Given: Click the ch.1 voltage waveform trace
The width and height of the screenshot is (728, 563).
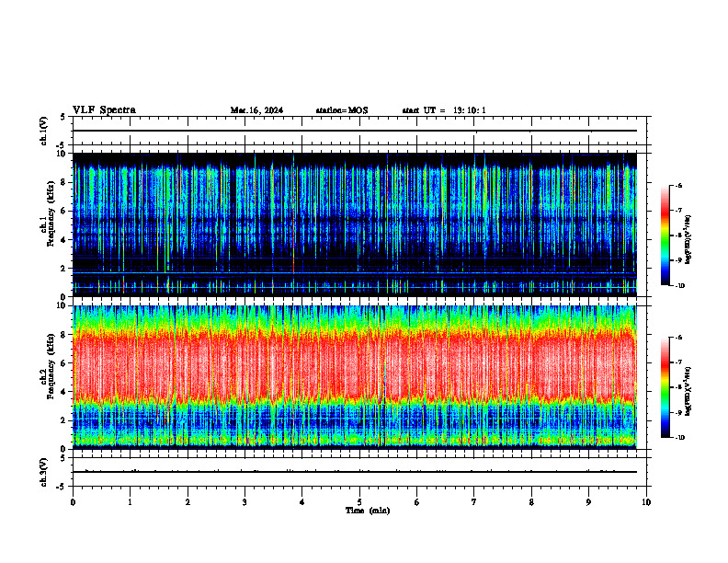Looking at the screenshot, I should click(x=355, y=131).
